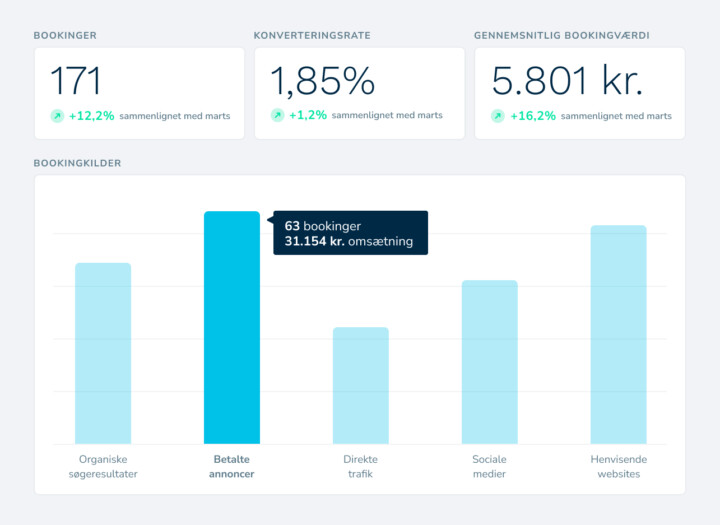Click 'sammenlignet med marts' under 1,85%
720x525 pixels.
click(387, 115)
